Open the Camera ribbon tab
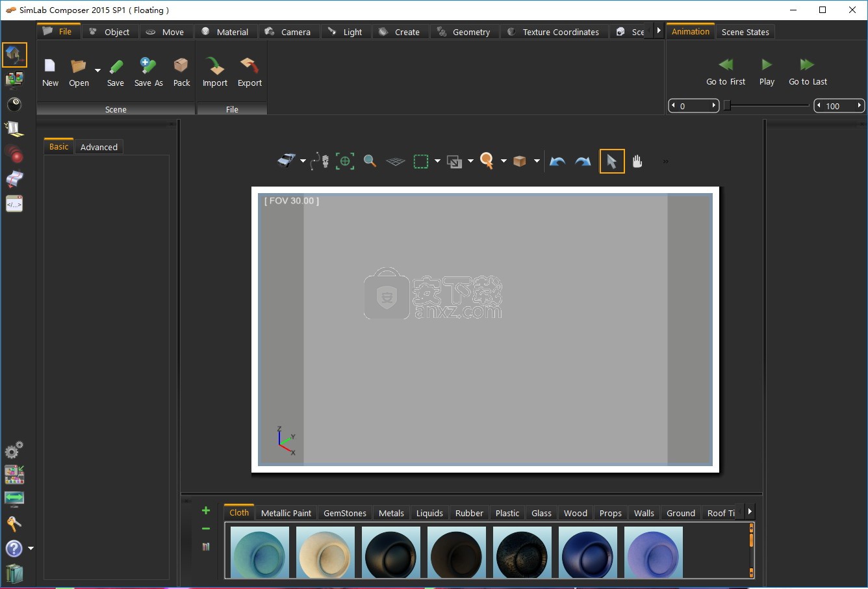This screenshot has height=589, width=868. (x=288, y=32)
